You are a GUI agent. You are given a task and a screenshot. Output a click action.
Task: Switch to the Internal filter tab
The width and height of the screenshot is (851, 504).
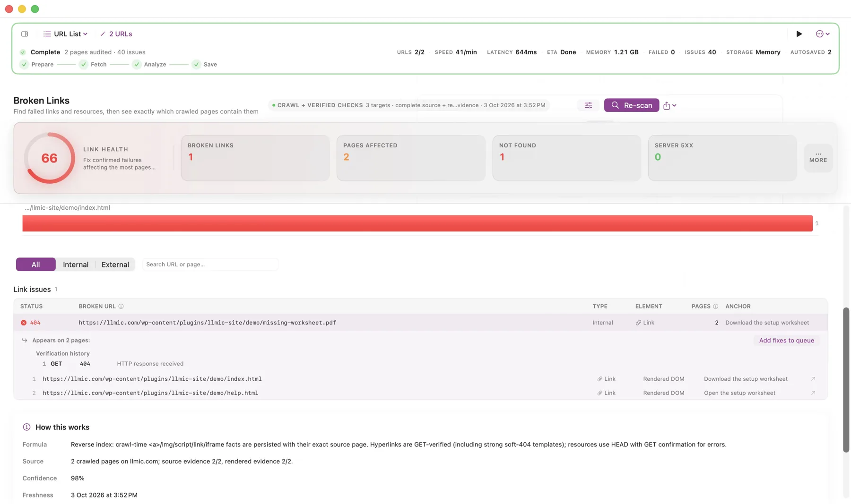click(76, 265)
